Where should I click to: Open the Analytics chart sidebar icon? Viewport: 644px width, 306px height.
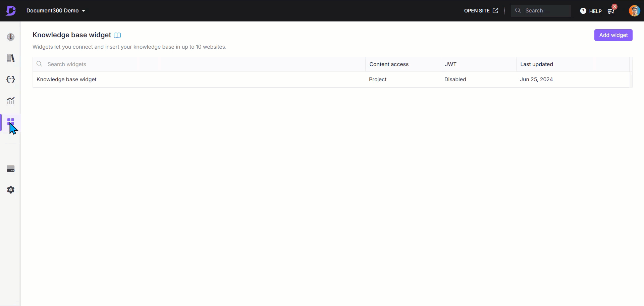[11, 100]
